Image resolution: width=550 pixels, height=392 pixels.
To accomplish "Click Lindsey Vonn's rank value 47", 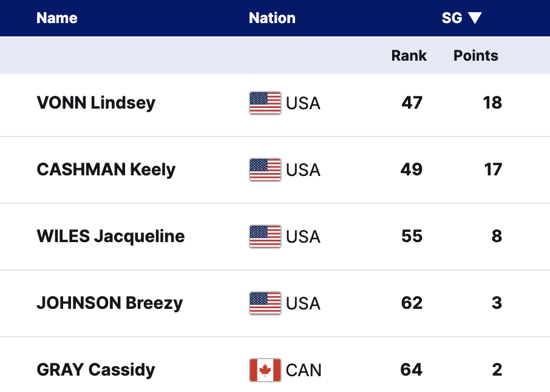I will [412, 103].
